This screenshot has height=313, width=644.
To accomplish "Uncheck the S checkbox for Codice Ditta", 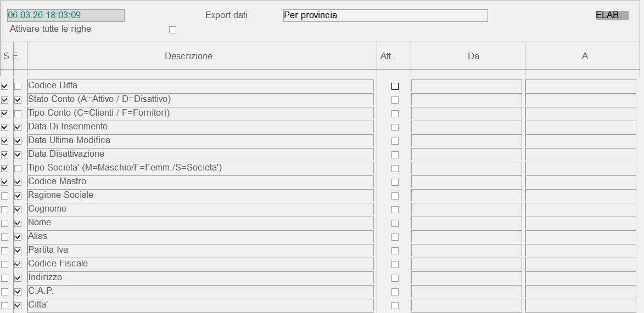I will click(x=5, y=86).
